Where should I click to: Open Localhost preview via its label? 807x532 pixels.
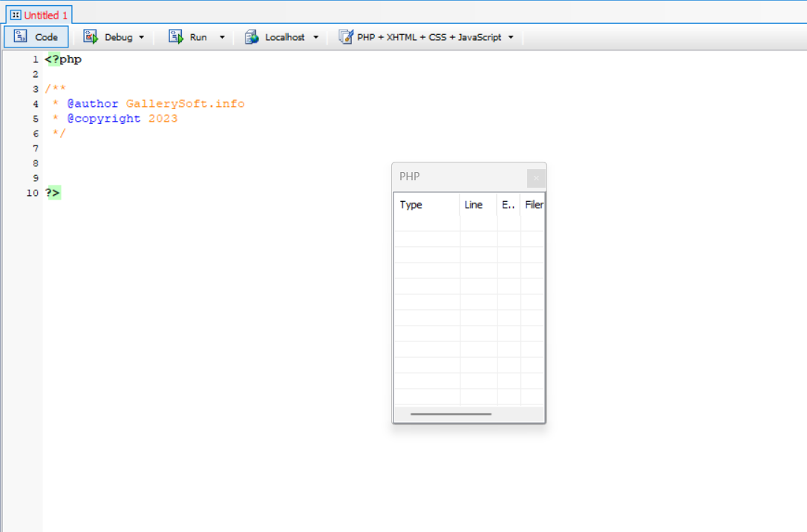click(x=284, y=37)
